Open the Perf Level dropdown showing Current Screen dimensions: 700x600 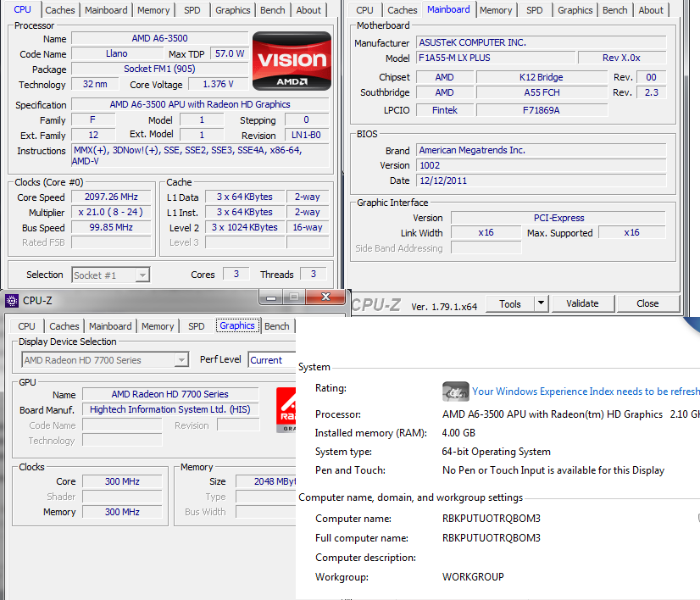[271, 360]
